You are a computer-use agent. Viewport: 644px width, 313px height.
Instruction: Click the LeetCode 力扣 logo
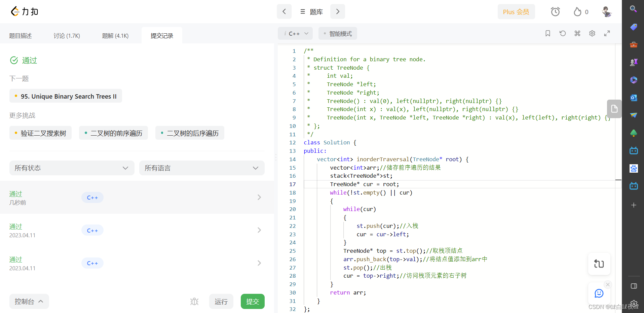pos(24,11)
